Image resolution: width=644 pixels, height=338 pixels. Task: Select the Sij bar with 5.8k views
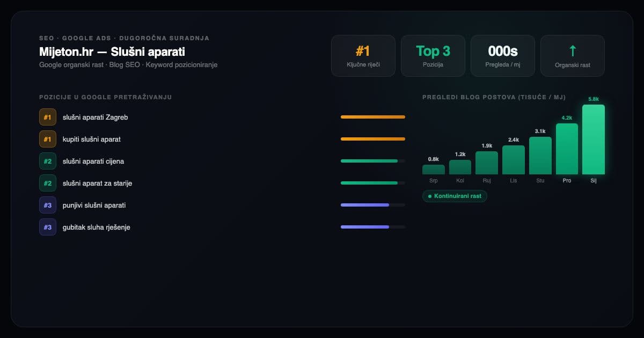594,139
